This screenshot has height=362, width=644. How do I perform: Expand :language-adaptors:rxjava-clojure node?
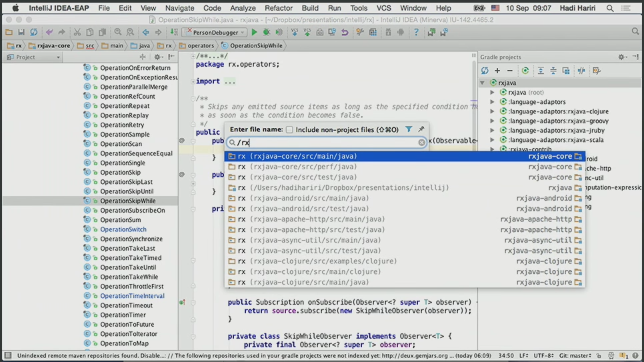tap(492, 111)
